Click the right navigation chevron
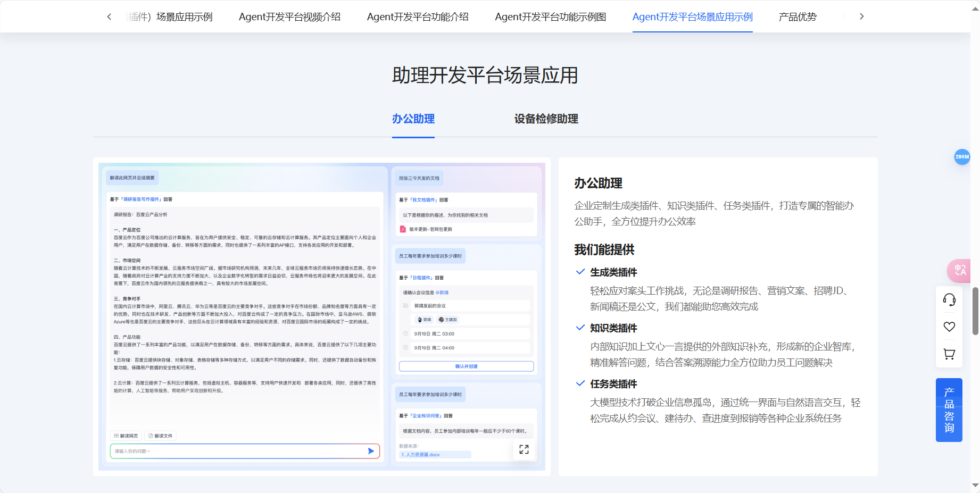Viewport: 980px width, 493px height. [862, 16]
